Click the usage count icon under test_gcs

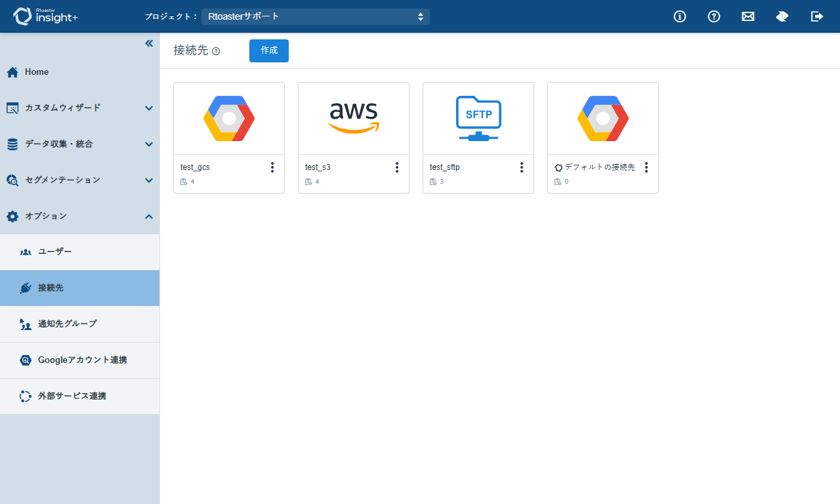[x=184, y=182]
